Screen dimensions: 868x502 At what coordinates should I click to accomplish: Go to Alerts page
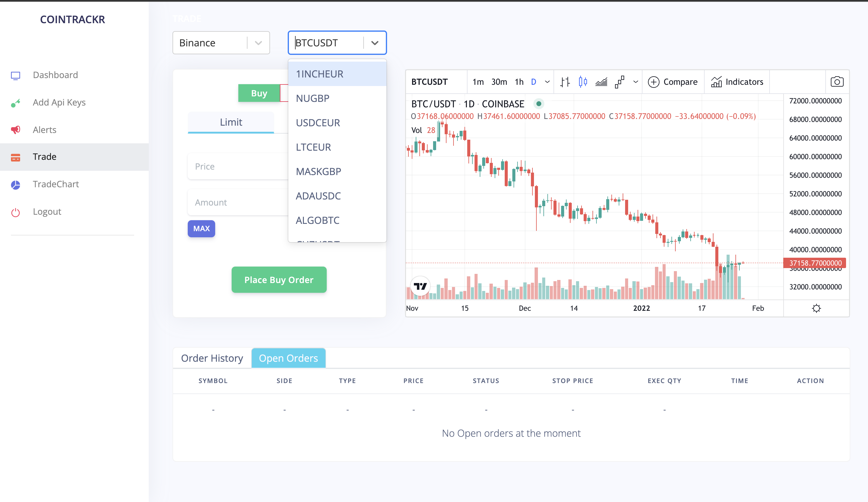click(44, 130)
